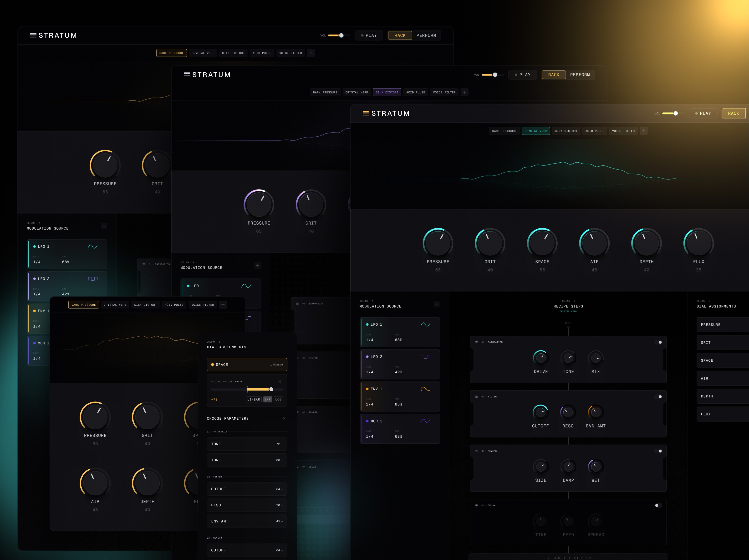This screenshot has width=749, height=560.
Task: Open Crystal Verb tab in the middle window
Action: pos(357,92)
